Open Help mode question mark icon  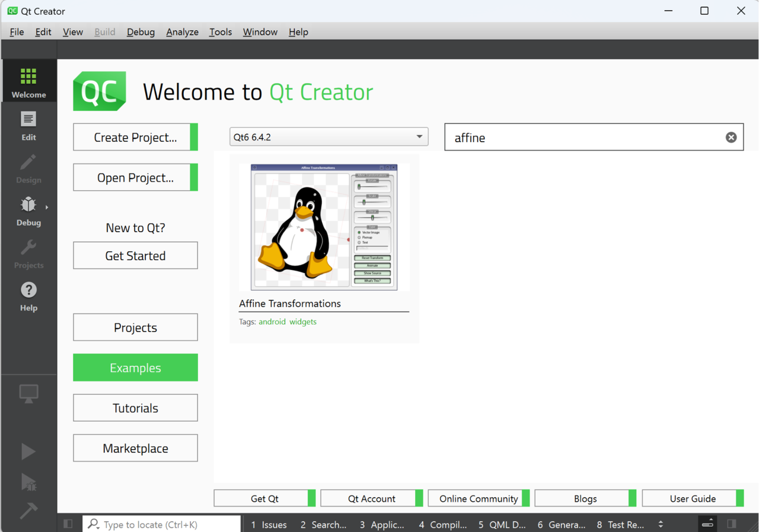28,290
